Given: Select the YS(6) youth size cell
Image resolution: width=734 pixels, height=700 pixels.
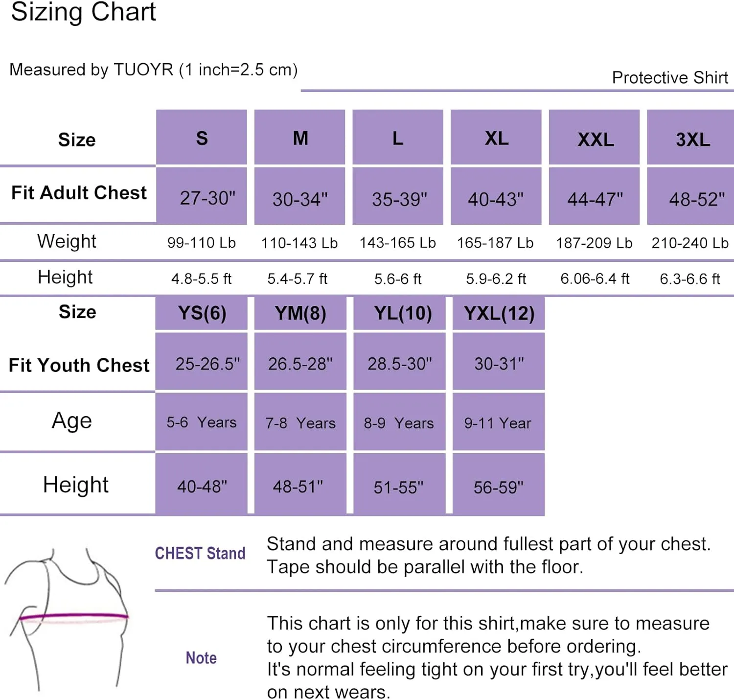Looking at the screenshot, I should (x=202, y=313).
